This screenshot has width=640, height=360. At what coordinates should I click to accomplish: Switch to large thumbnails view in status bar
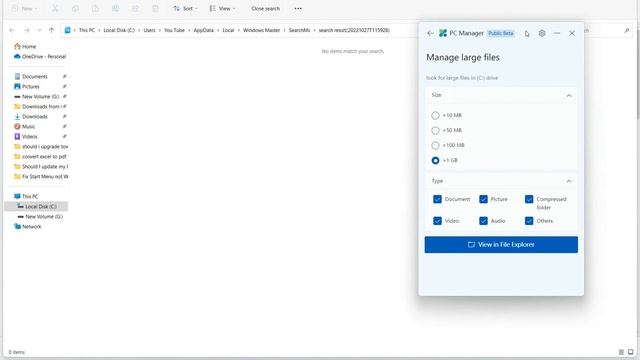pyautogui.click(x=631, y=352)
